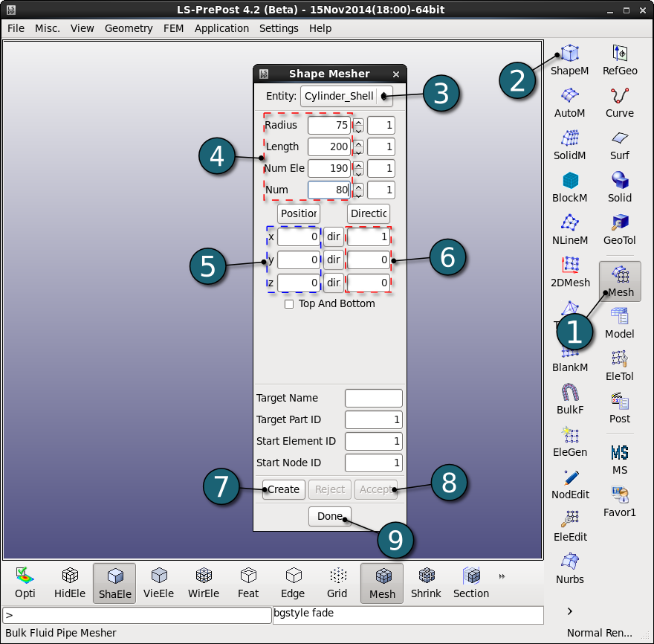Toggle the Shrink element display mode
This screenshot has width=654, height=644.
426,583
